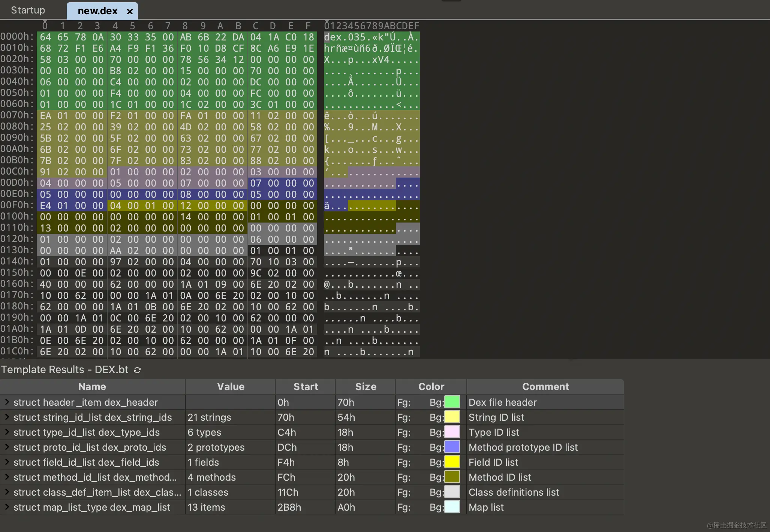
Task: Click the '2B8h' start offset cell
Action: (306, 507)
